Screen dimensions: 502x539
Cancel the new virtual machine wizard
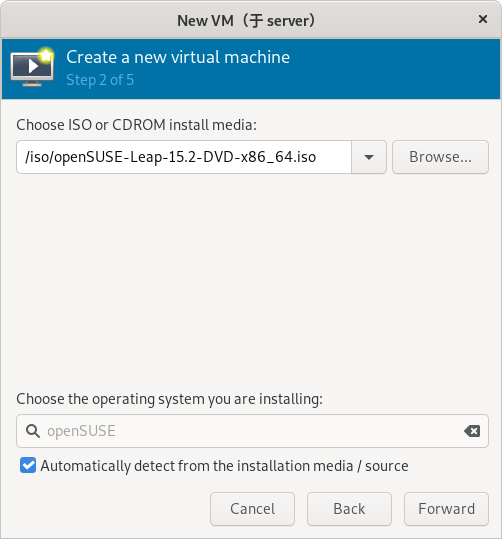click(252, 509)
